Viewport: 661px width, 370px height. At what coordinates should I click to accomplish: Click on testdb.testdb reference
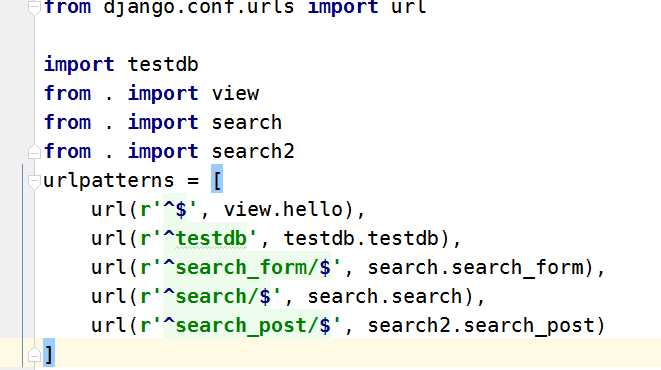361,239
